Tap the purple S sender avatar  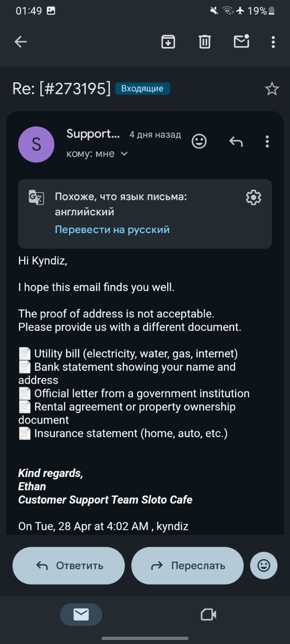coord(36,144)
